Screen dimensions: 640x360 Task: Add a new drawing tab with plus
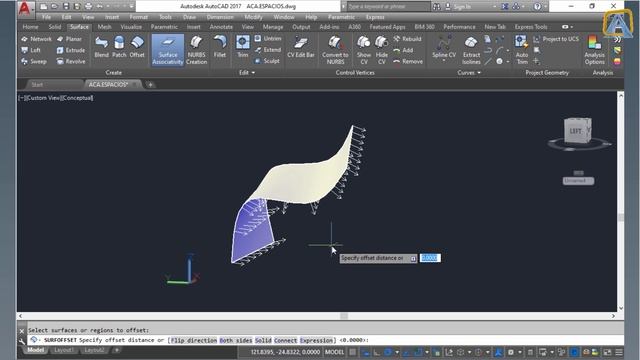pyautogui.click(x=150, y=84)
